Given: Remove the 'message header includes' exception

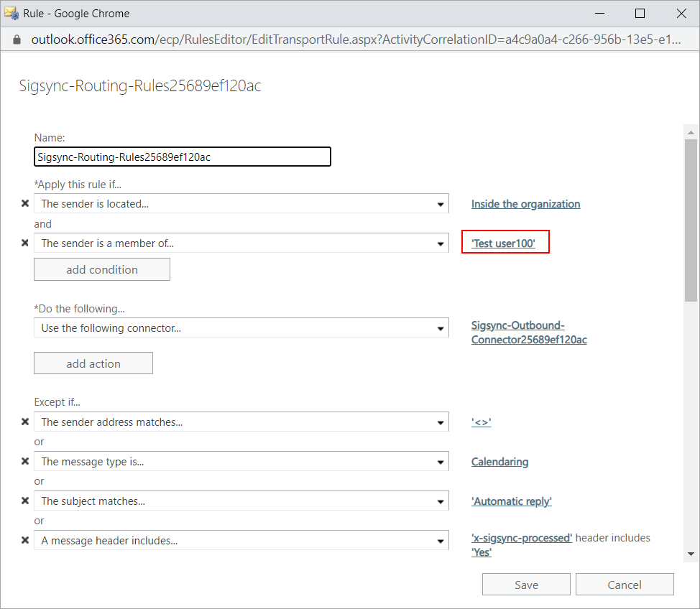Looking at the screenshot, I should pyautogui.click(x=25, y=541).
